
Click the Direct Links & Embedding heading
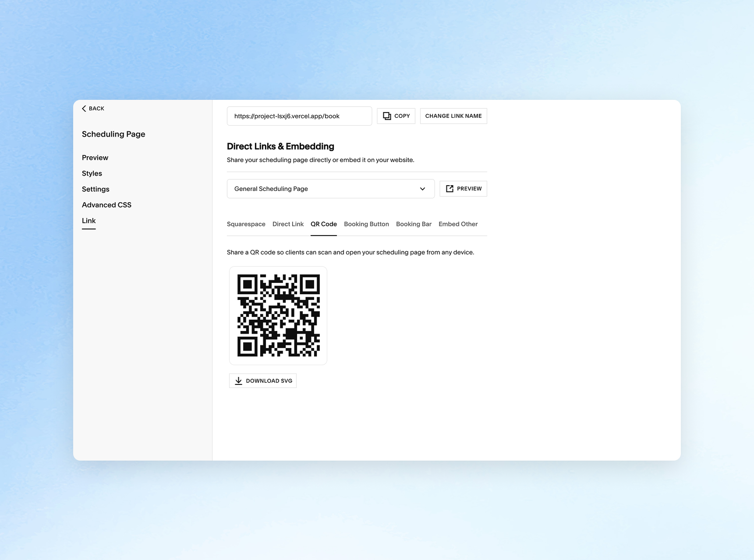280,146
